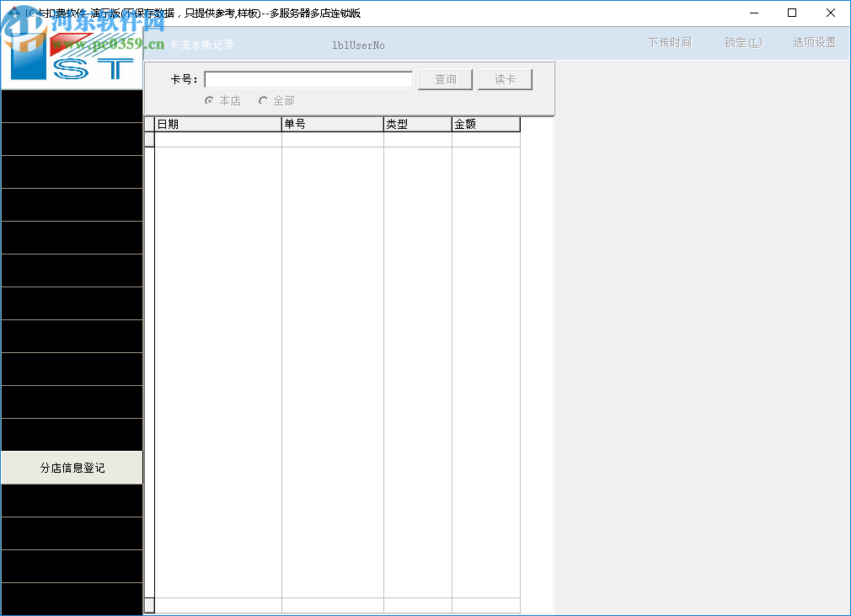
Task: Click the 卡号 card number input field
Action: [x=308, y=79]
